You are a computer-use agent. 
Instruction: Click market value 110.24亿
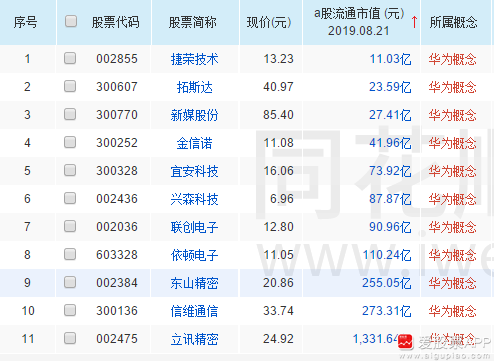click(x=387, y=255)
